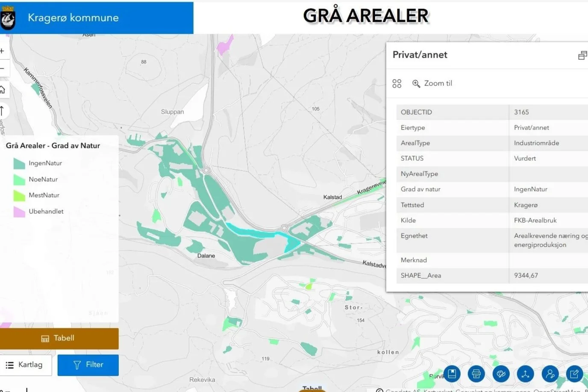Open the palette drawing tool
The image size is (588, 392).
(x=501, y=374)
